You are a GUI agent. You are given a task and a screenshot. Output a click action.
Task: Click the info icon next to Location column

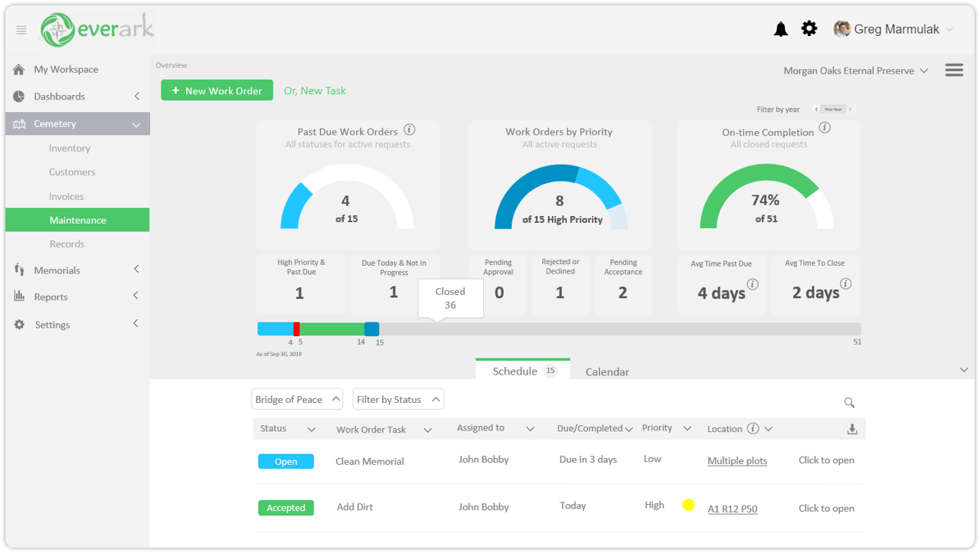753,429
